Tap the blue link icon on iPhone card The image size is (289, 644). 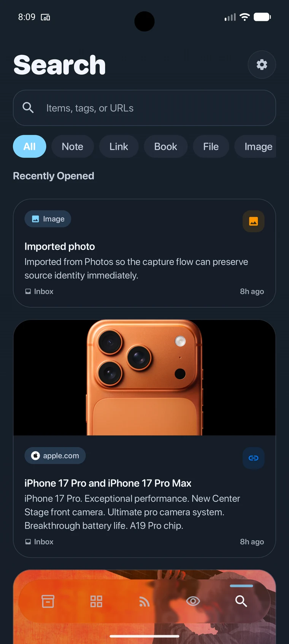pos(253,458)
